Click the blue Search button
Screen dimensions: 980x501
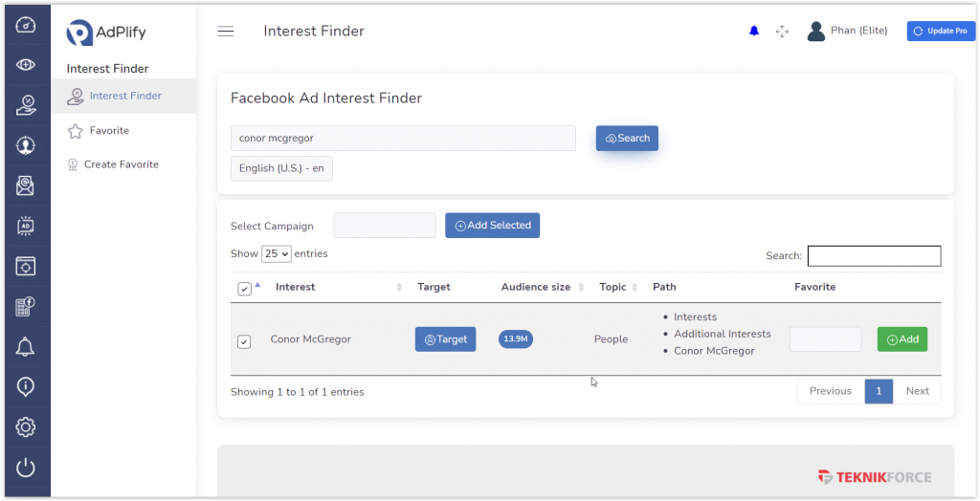[x=627, y=139]
